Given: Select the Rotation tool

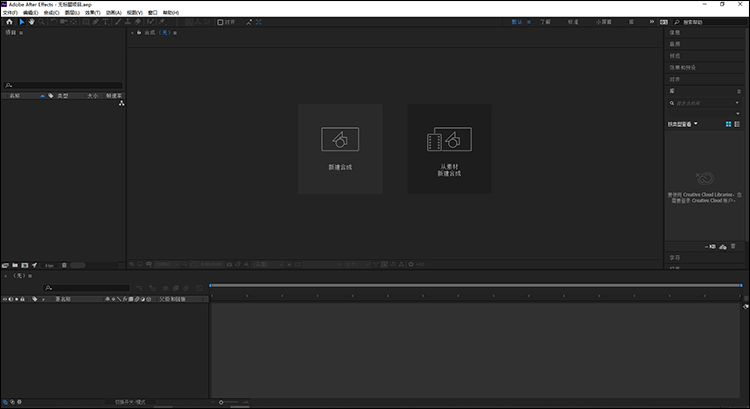Looking at the screenshot, I should pos(54,22).
